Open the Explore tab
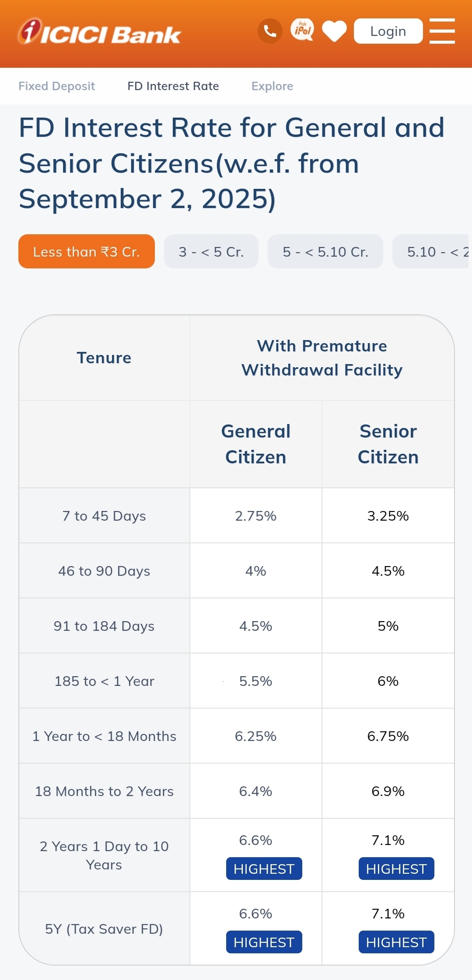The width and height of the screenshot is (472, 980). pos(272,86)
